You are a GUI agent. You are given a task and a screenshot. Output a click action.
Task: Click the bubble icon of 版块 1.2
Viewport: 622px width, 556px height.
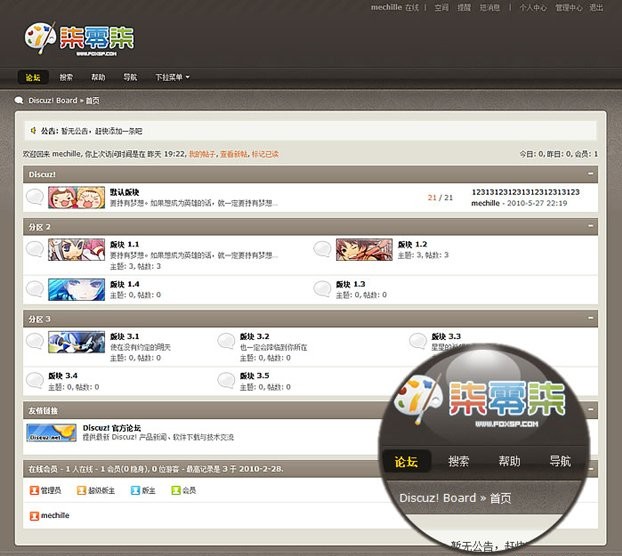[x=322, y=249]
